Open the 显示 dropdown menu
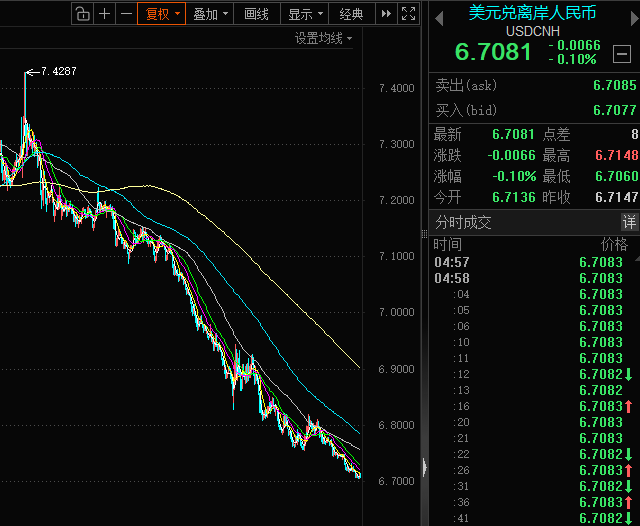Viewport: 640px width, 526px height. click(304, 14)
